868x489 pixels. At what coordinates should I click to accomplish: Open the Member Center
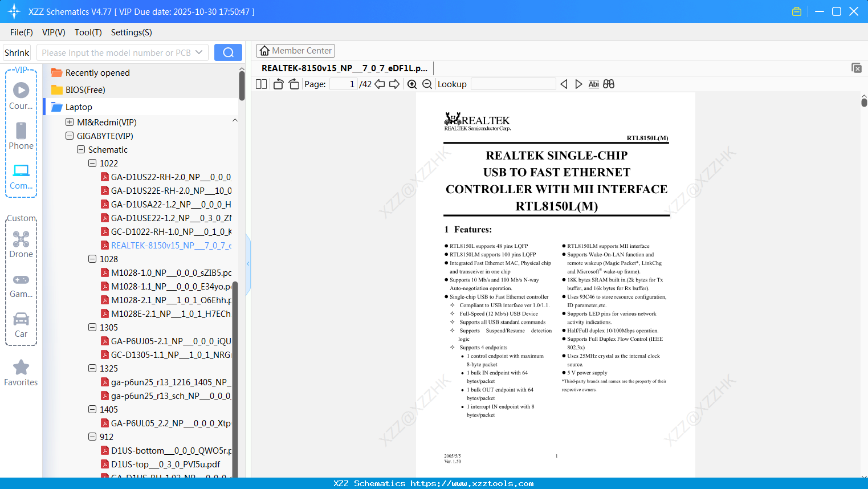[x=295, y=51]
